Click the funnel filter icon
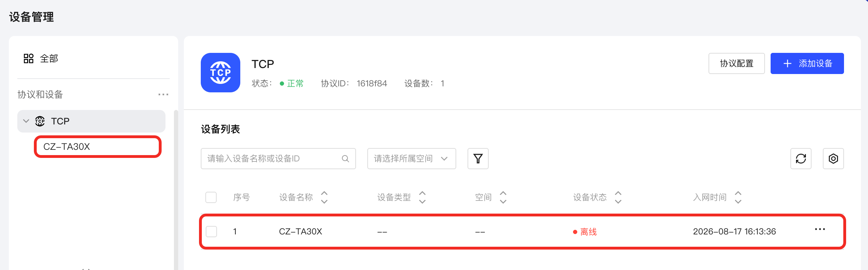 tap(478, 159)
